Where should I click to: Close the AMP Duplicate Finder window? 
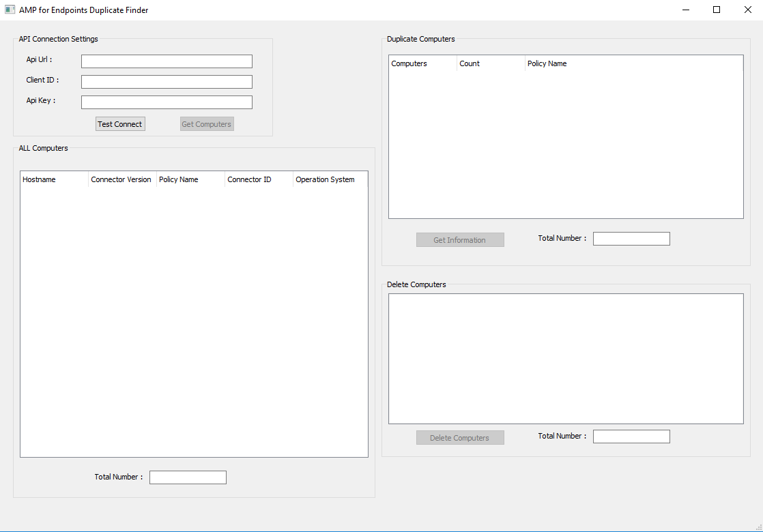(747, 10)
